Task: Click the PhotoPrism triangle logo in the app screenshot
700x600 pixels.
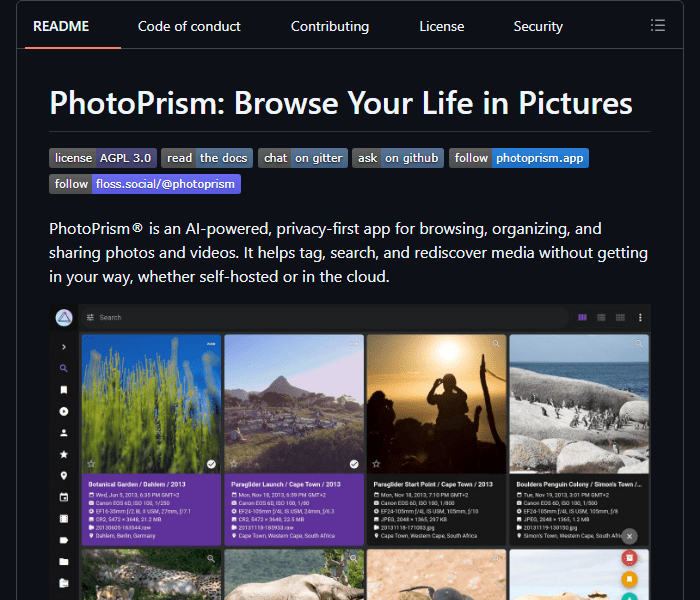Action: click(64, 318)
